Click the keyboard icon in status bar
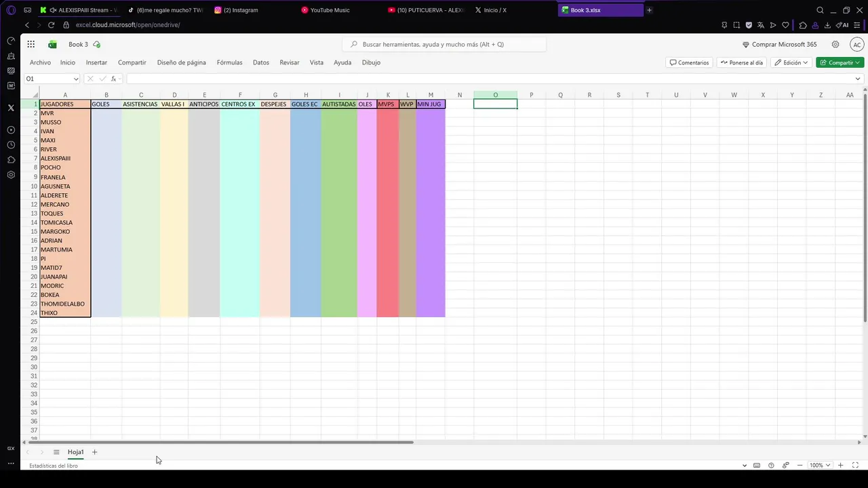The height and width of the screenshot is (488, 868). (757, 466)
